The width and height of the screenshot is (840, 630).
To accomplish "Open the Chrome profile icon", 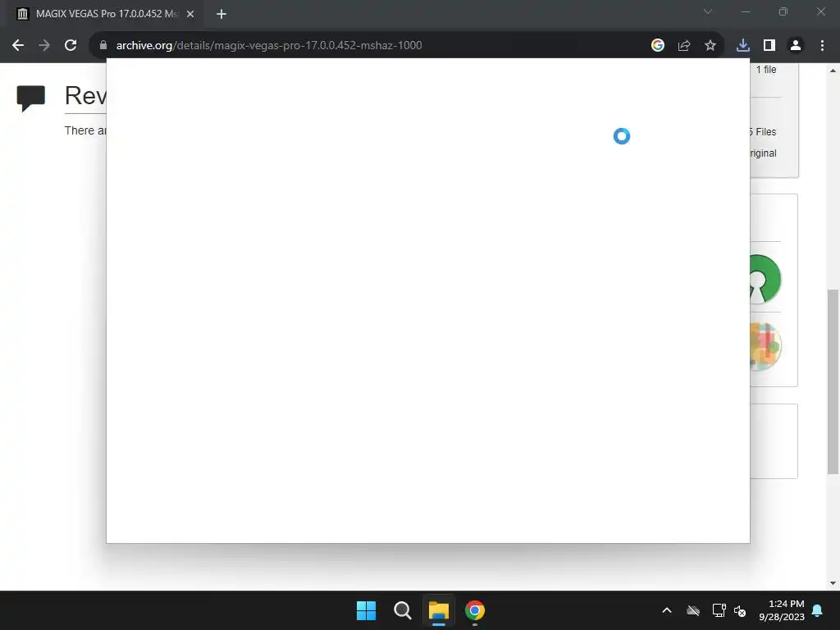I will click(x=796, y=46).
